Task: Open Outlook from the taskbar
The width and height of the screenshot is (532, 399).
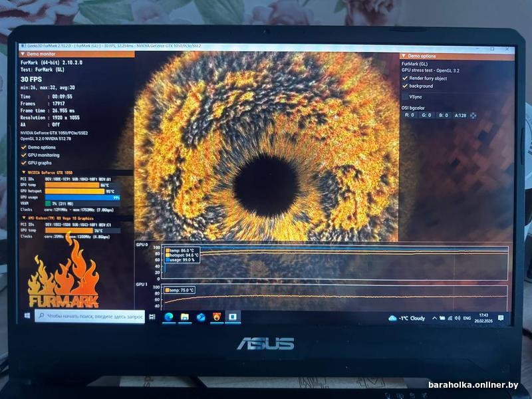Action: (201, 317)
